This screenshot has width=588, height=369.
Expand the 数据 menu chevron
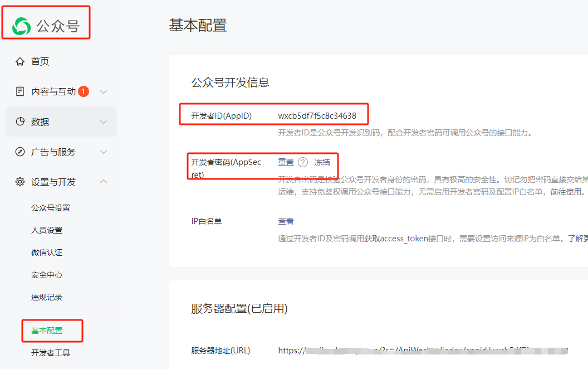click(104, 122)
